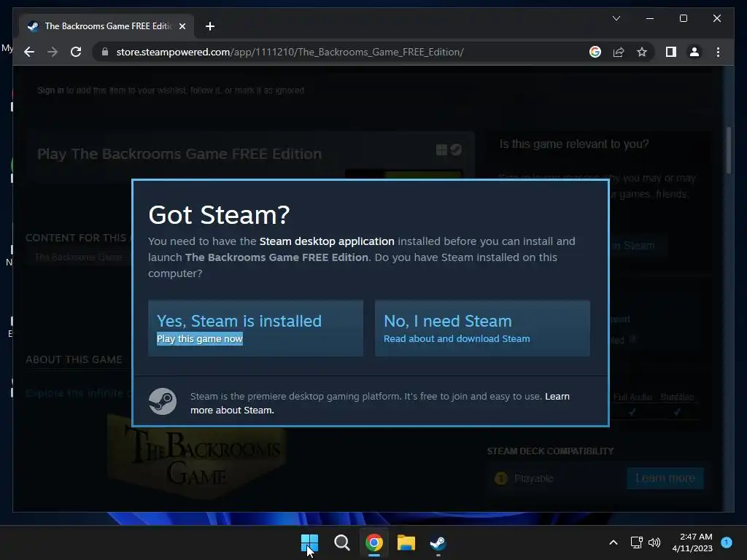The width and height of the screenshot is (747, 560).
Task: Click the browser Forward arrow
Action: tap(53, 52)
